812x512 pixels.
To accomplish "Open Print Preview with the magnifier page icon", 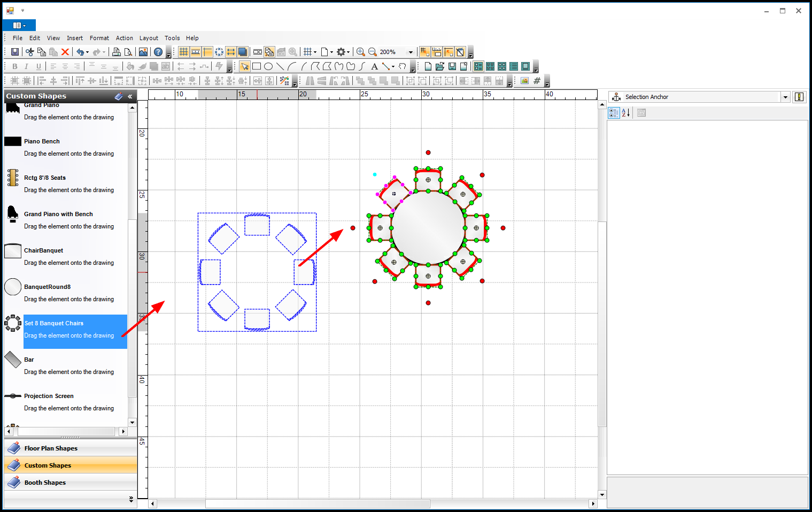I will (128, 52).
